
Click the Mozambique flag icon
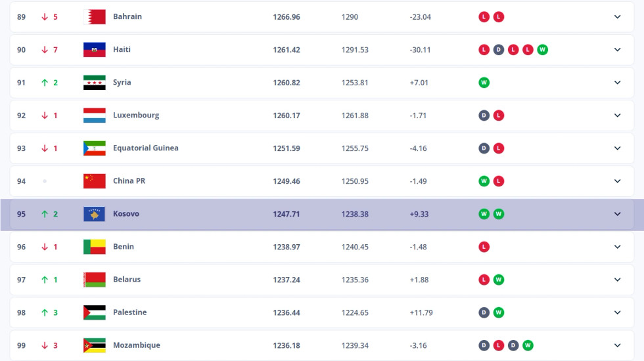pos(95,345)
